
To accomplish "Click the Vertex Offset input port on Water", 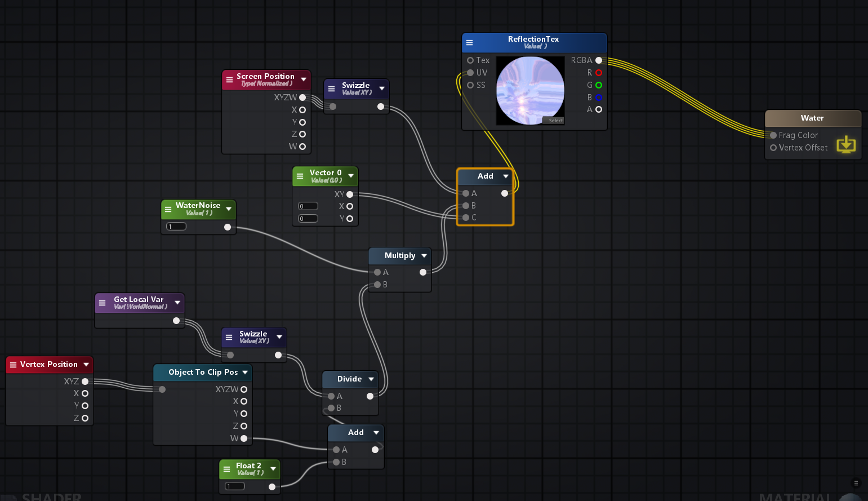I will coord(773,148).
